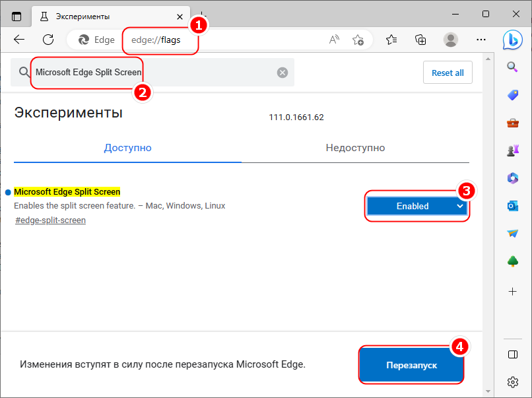Click the Edge logo in address bar
This screenshot has width=532, height=398.
83,40
